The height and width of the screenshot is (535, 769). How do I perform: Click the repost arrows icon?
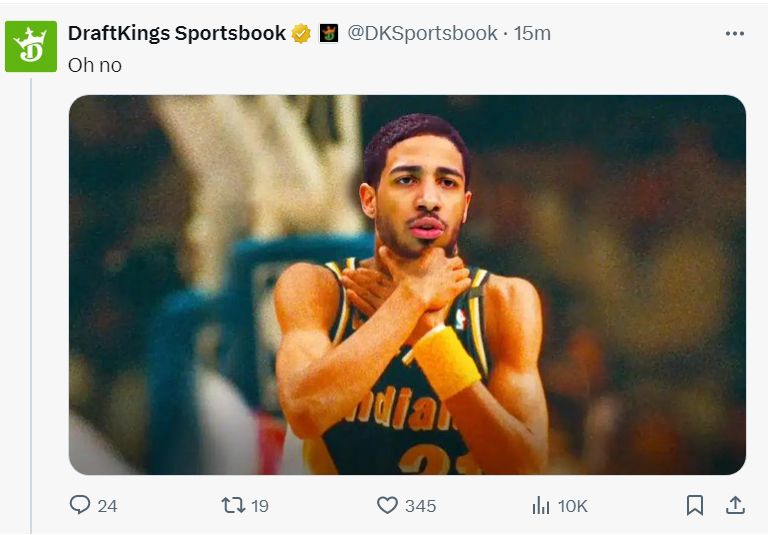[232, 505]
